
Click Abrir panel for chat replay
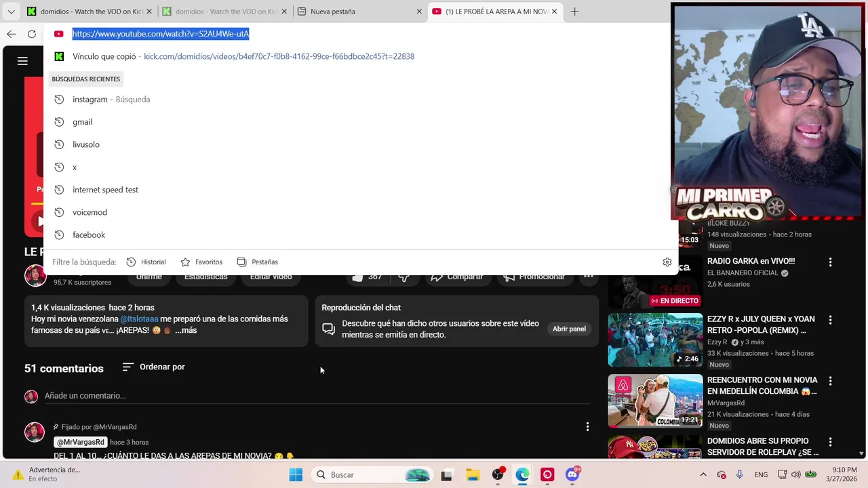(x=569, y=329)
